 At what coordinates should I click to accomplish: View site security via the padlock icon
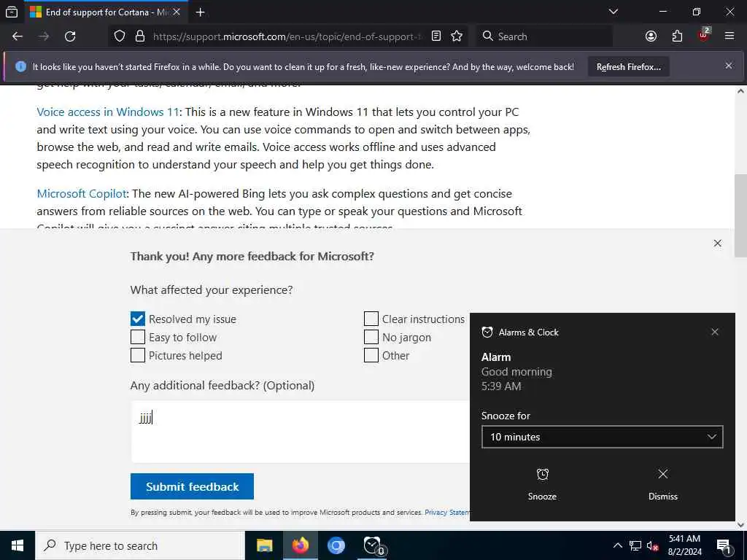pyautogui.click(x=139, y=36)
